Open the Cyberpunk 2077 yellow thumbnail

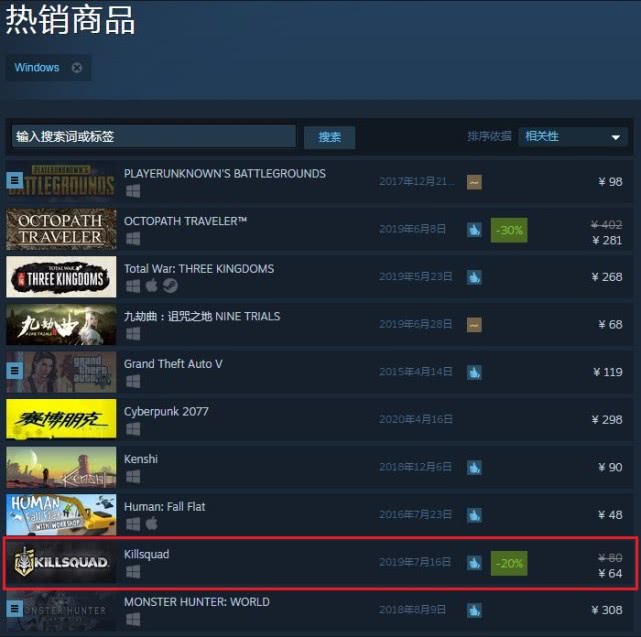tap(61, 419)
